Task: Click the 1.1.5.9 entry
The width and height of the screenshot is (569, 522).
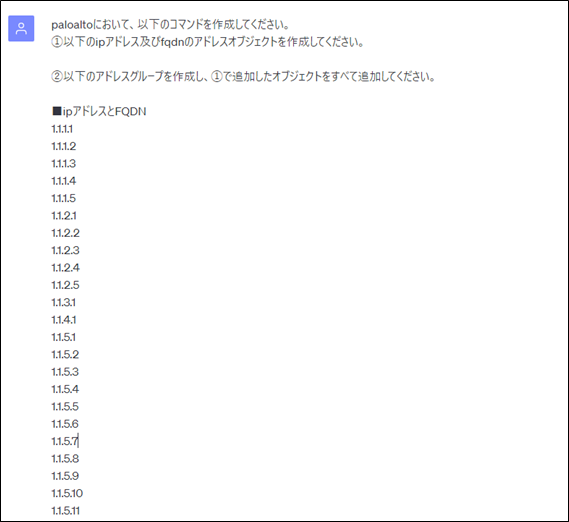Action: tap(65, 476)
